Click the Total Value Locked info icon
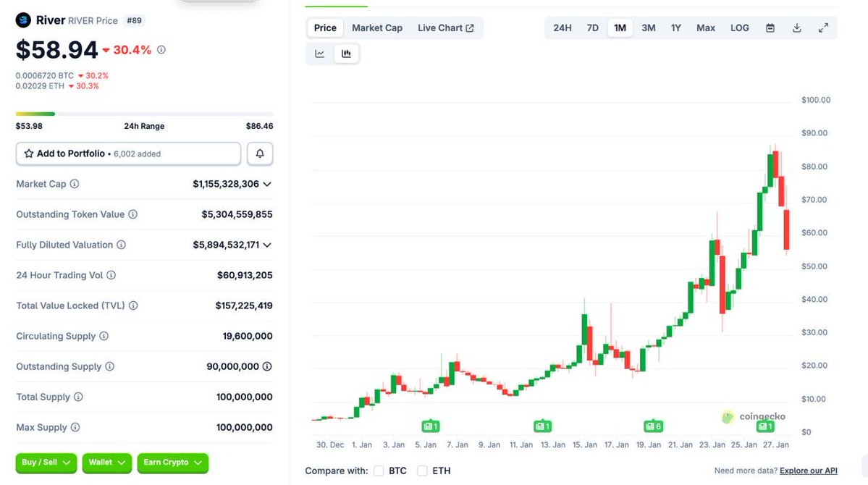 coord(133,305)
